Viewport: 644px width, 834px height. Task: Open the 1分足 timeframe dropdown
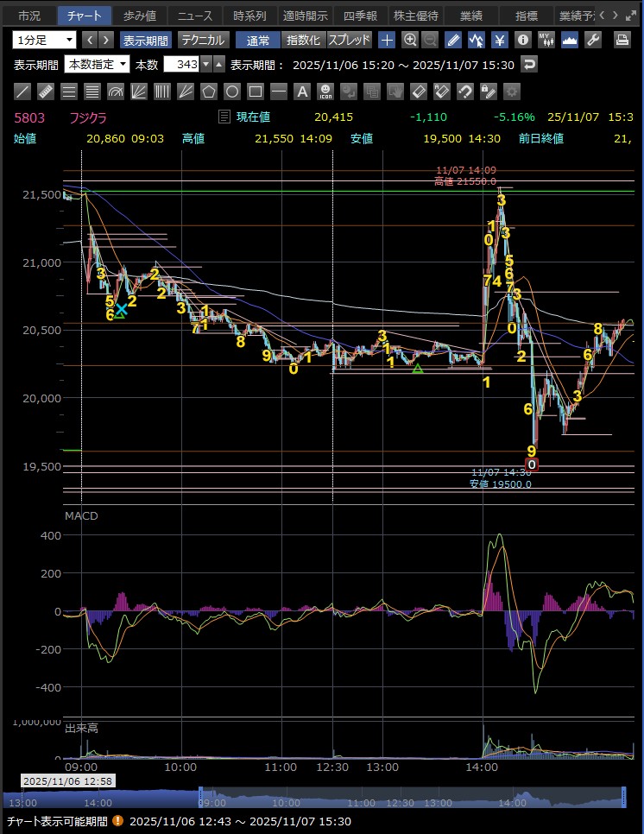pyautogui.click(x=44, y=40)
